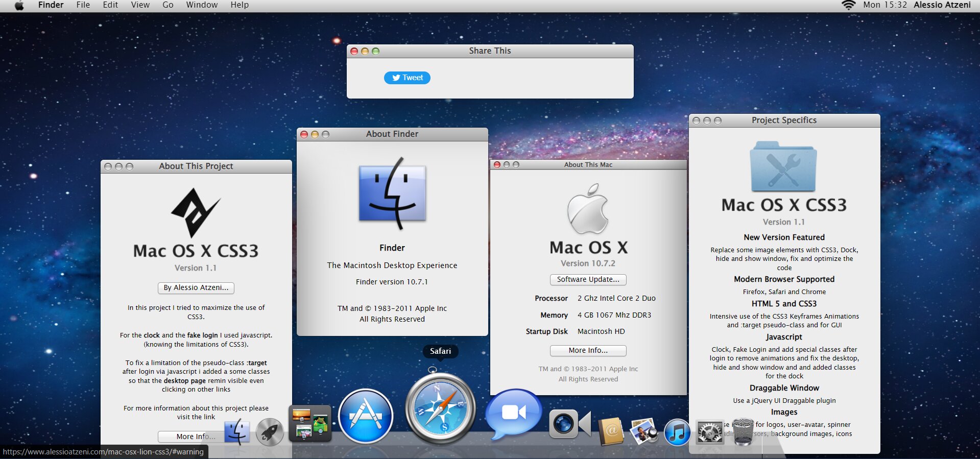Click the New Version Featured heading
The width and height of the screenshot is (980, 459).
coord(784,237)
